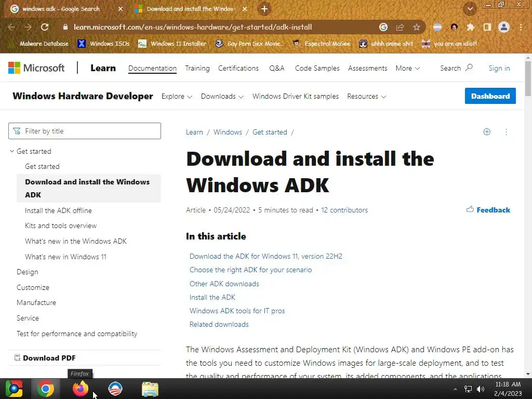The width and height of the screenshot is (532, 399).
Task: Collapse the Get started tree section
Action: tap(12, 151)
